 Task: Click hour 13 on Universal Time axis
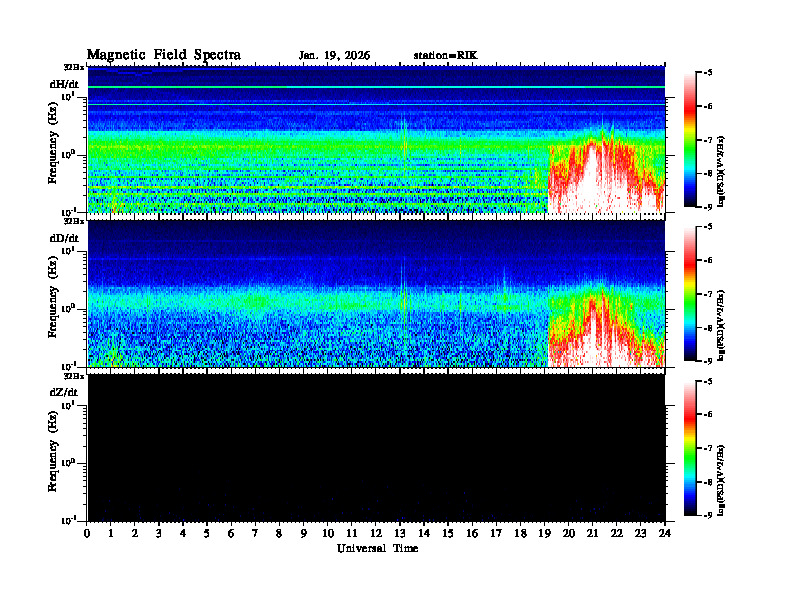400,534
